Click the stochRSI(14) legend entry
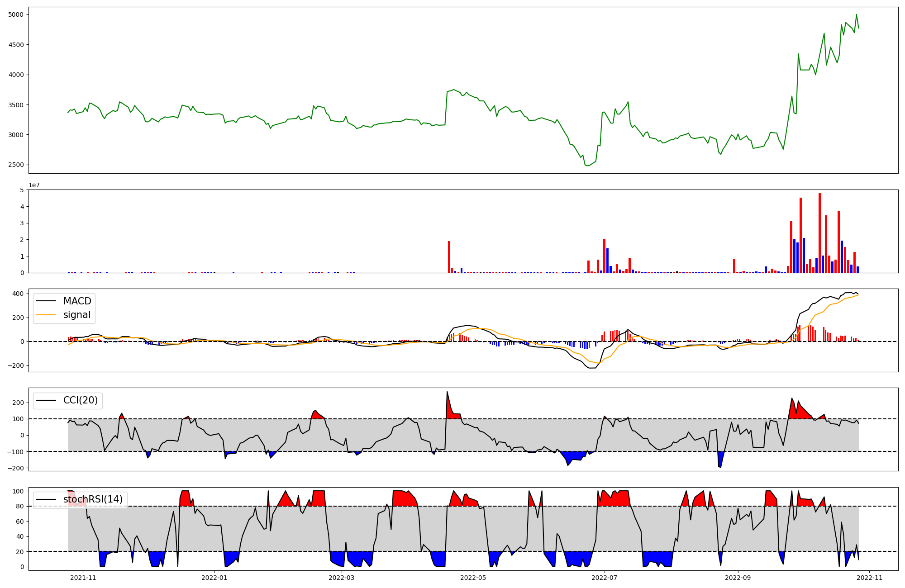 tap(93, 499)
